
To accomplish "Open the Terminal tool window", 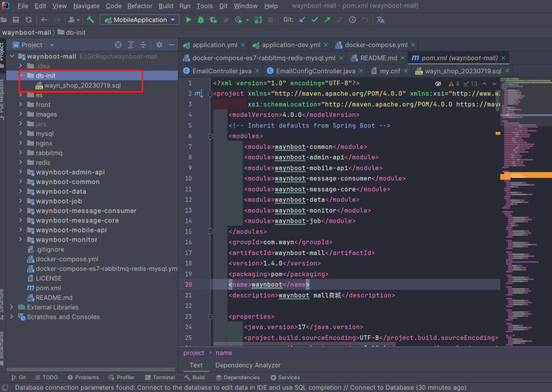I will point(160,377).
